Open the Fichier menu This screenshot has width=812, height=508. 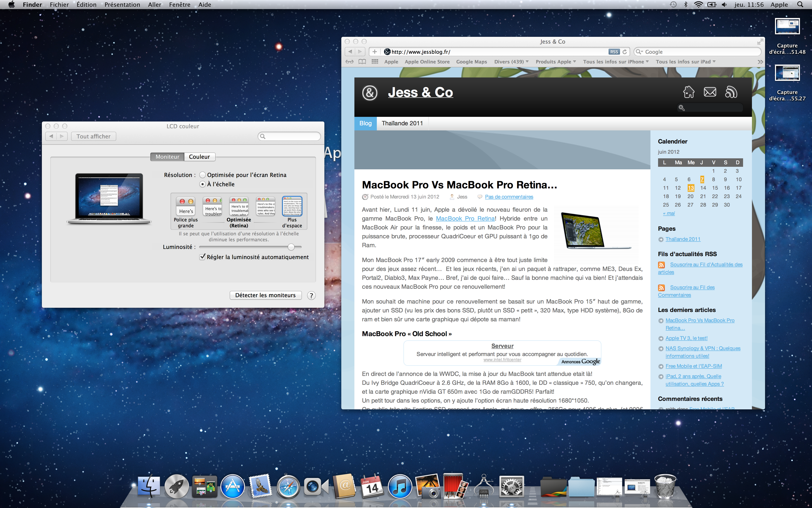coord(59,5)
